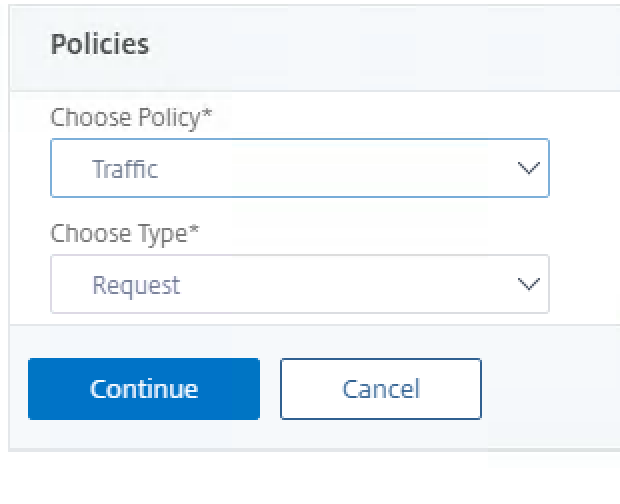Expand type options using Request field arrow

click(529, 284)
